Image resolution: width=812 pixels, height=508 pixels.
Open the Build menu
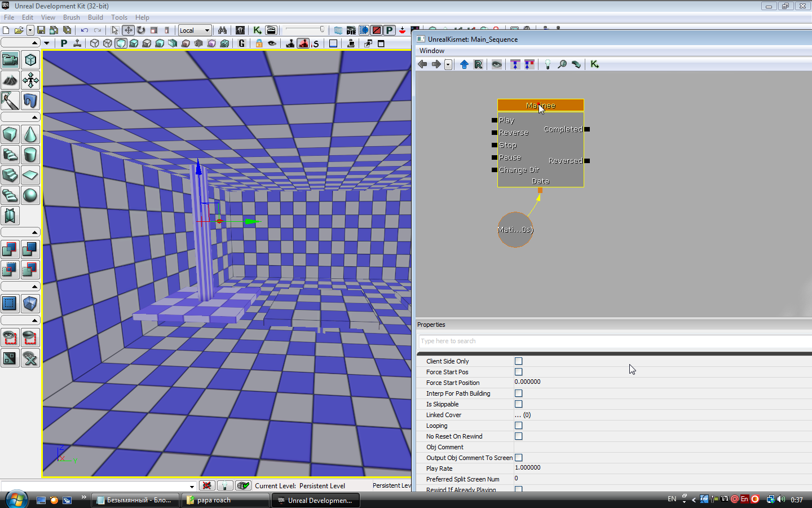coord(95,17)
